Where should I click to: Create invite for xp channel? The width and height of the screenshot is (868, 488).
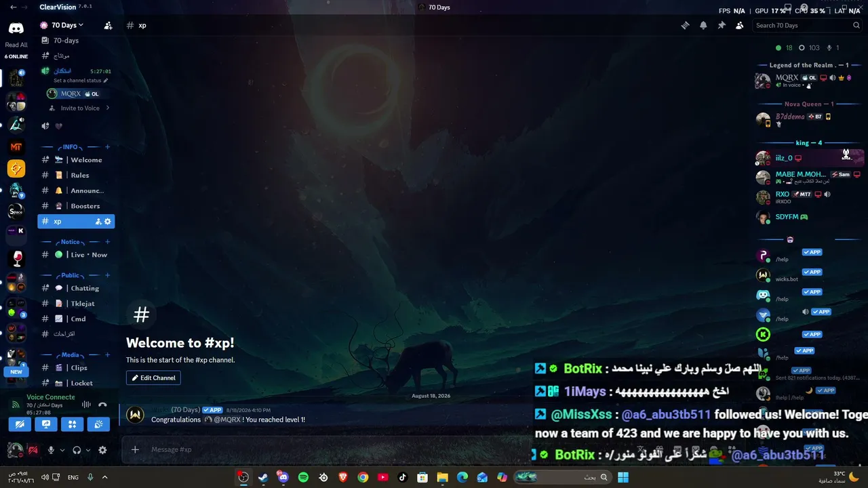(x=98, y=222)
